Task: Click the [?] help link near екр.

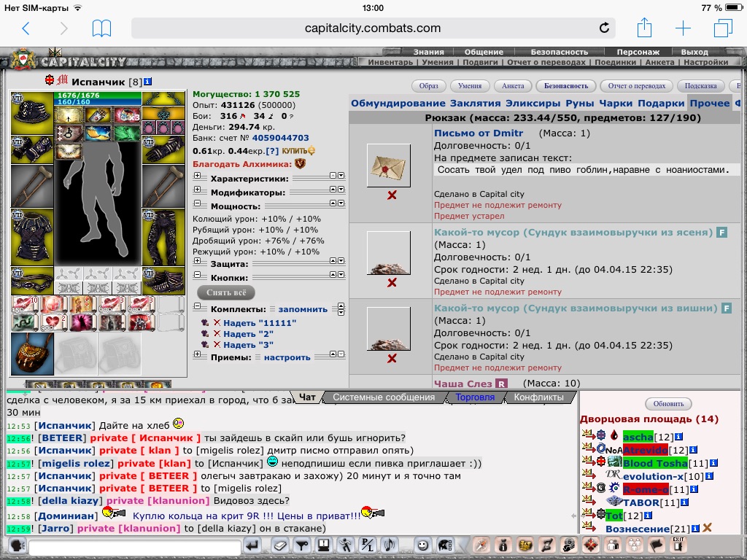Action: (272, 151)
